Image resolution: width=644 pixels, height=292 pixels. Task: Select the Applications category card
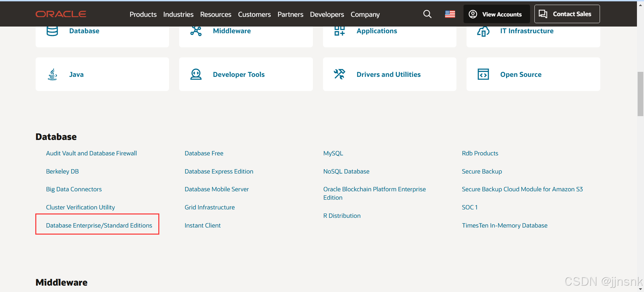(x=390, y=37)
